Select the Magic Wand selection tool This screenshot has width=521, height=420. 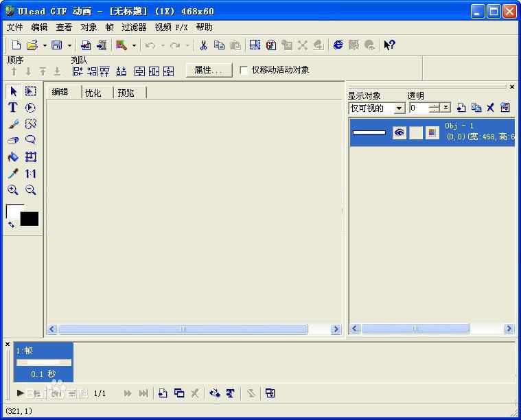[31, 124]
